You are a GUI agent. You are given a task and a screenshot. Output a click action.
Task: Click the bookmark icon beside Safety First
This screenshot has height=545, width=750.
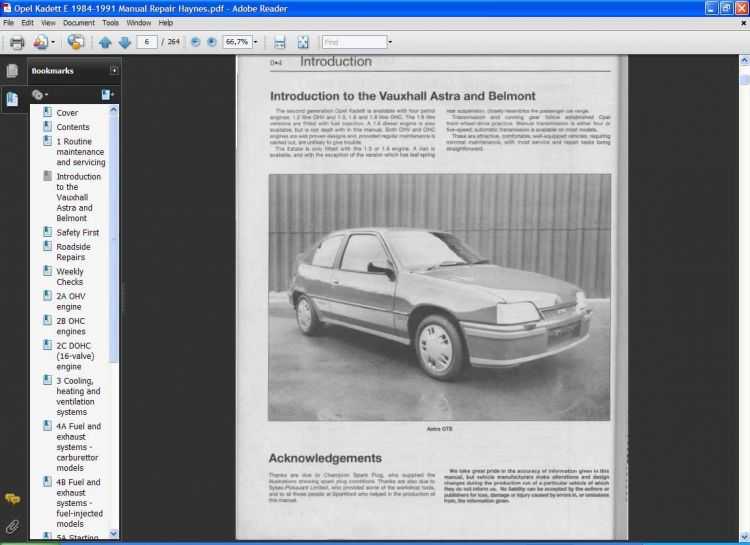47,232
